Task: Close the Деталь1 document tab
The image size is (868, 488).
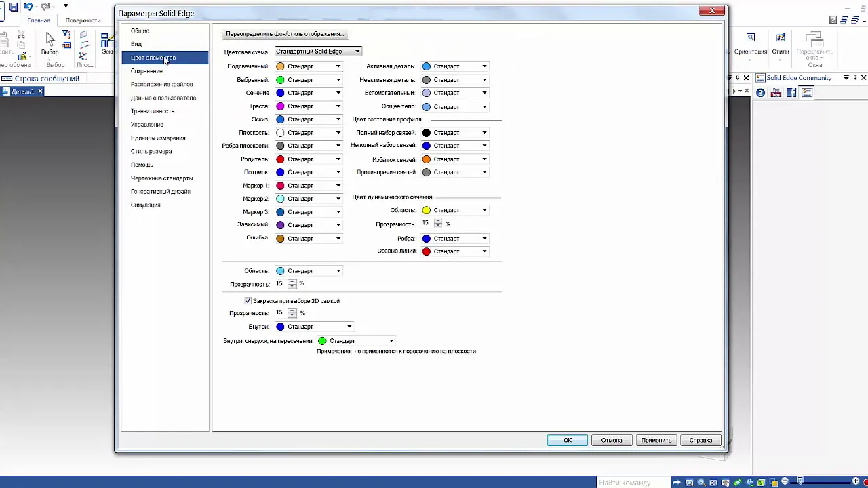Action: 40,91
